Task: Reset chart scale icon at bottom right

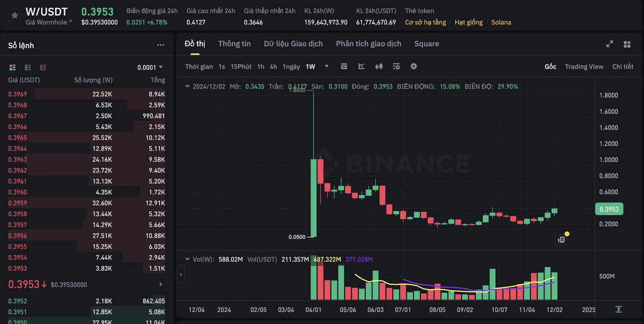Action: [x=619, y=310]
